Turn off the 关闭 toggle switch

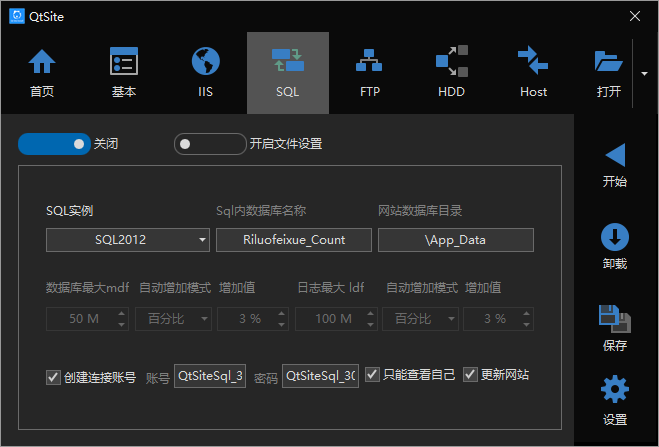click(55, 144)
